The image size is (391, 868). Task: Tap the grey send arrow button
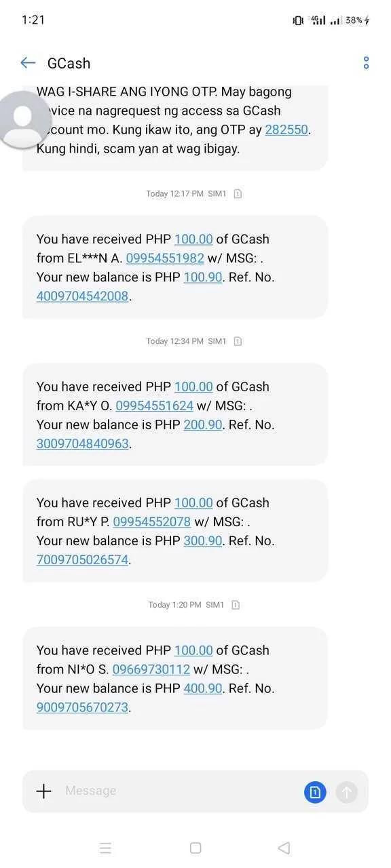[x=346, y=791]
